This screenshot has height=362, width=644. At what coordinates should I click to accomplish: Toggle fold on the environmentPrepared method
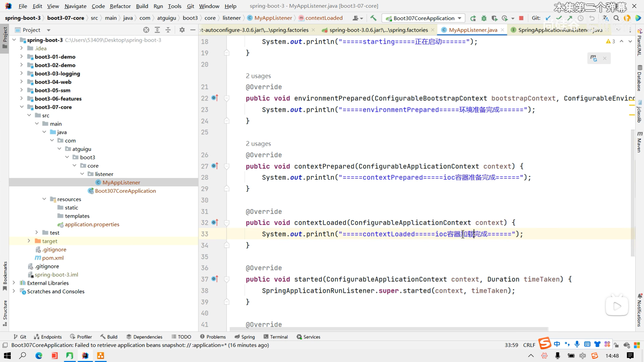coord(227,98)
